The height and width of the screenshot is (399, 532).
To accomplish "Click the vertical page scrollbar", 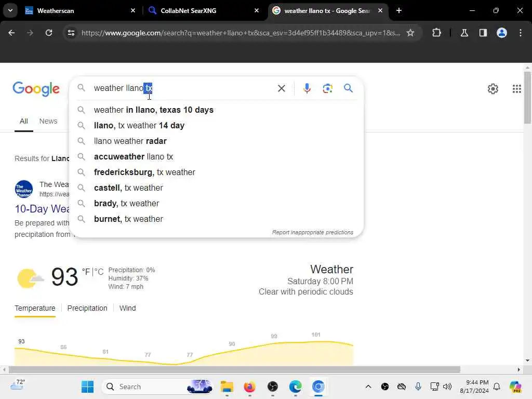I will pos(527,98).
